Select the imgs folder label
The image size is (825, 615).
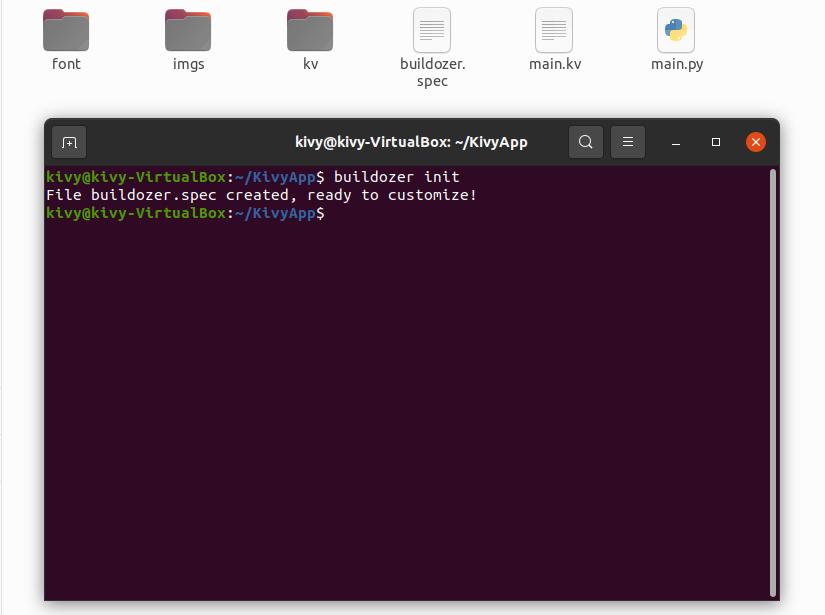coord(187,63)
